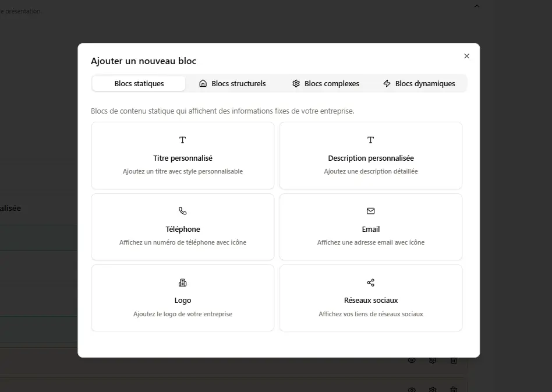Click the gear icon on Blocs complexes
The height and width of the screenshot is (392, 552).
coord(296,83)
